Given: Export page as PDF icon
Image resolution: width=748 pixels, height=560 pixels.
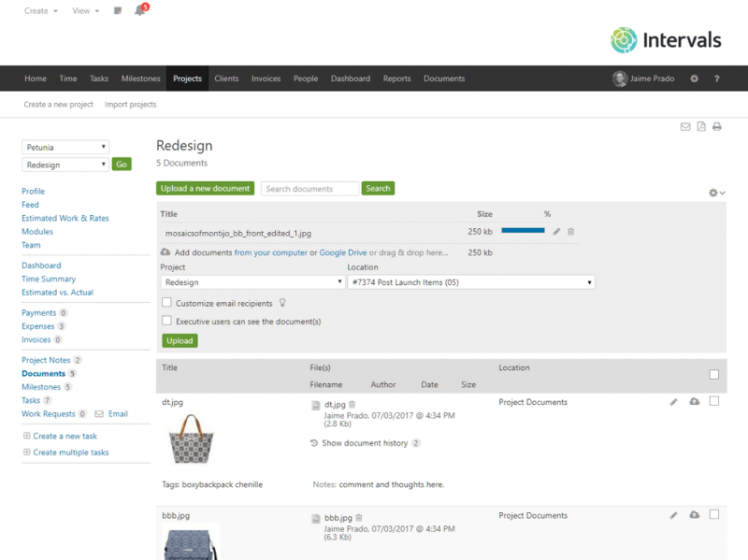Looking at the screenshot, I should (700, 126).
